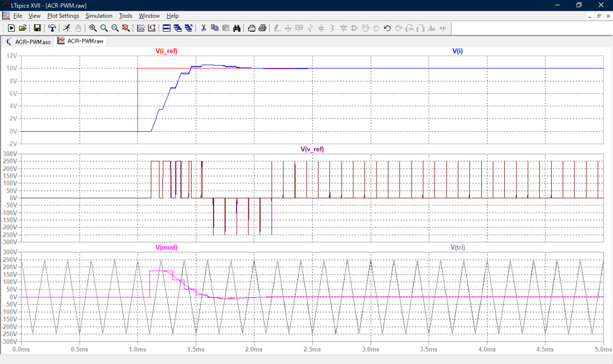Switch to the ACR-PWM.asc tab

tap(28, 41)
